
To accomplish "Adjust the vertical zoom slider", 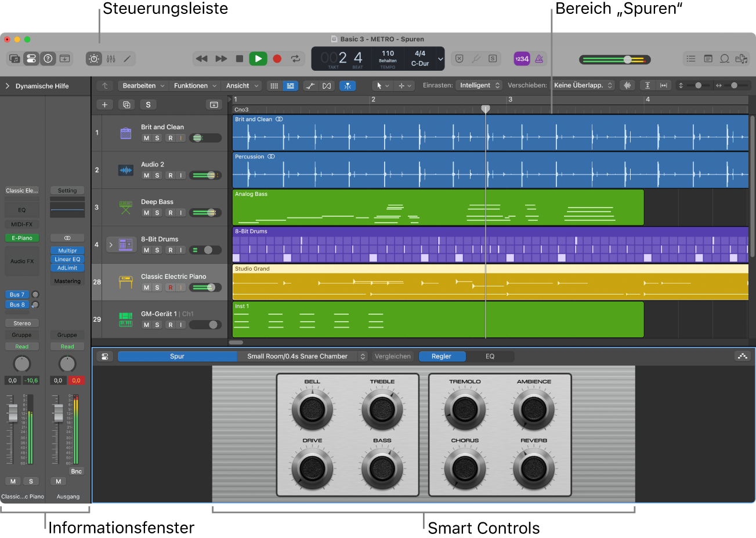I will click(x=698, y=85).
